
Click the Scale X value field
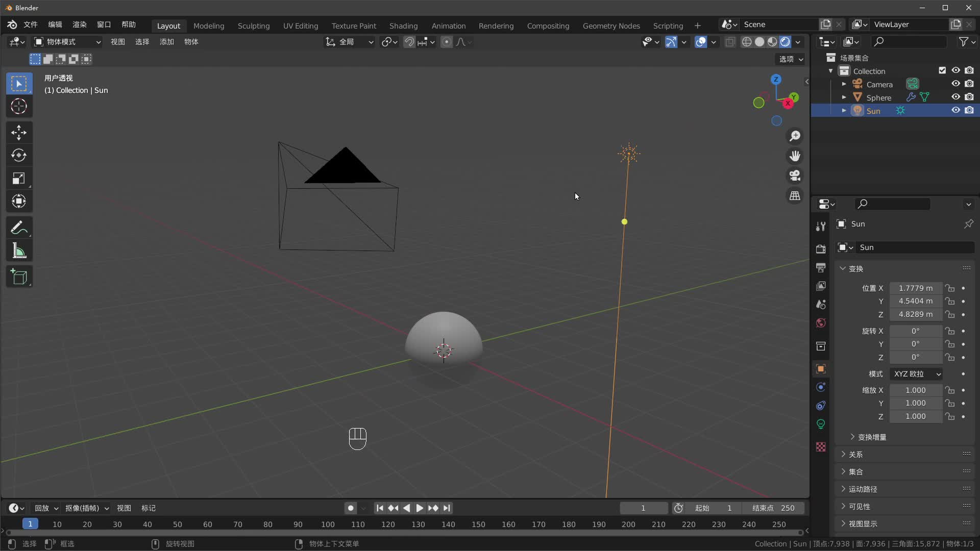pyautogui.click(x=916, y=390)
